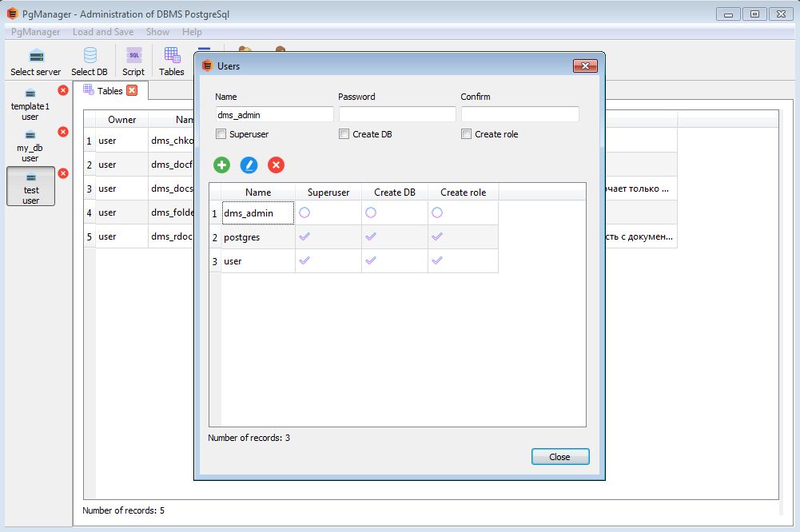Close the Tables tab via orange X

pos(132,90)
